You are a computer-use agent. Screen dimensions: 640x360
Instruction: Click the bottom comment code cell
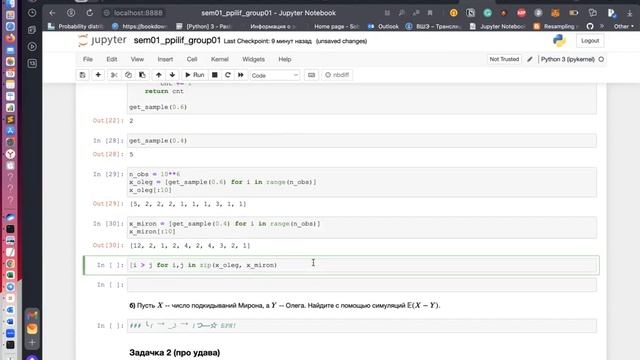click(362, 326)
